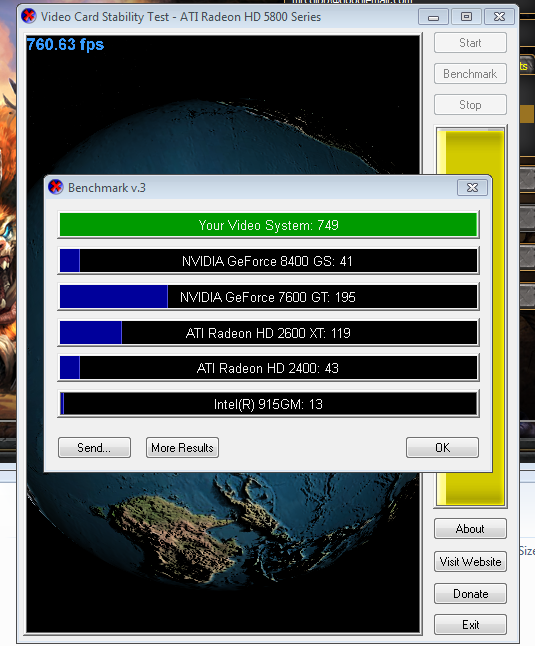Viewport: 535px width, 646px height.
Task: Click the yellow vertical progress meter
Action: pyautogui.click(x=471, y=317)
